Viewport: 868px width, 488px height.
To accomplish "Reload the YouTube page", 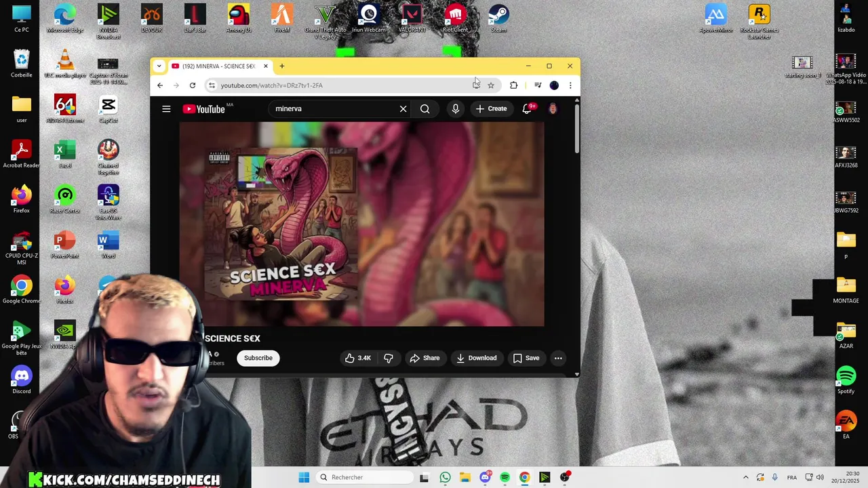I will coord(193,85).
